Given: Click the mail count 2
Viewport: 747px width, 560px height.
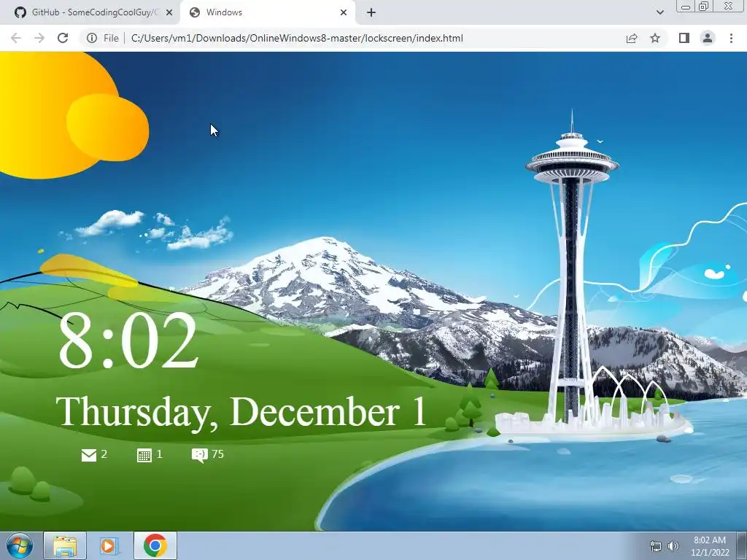Looking at the screenshot, I should click(x=104, y=454).
